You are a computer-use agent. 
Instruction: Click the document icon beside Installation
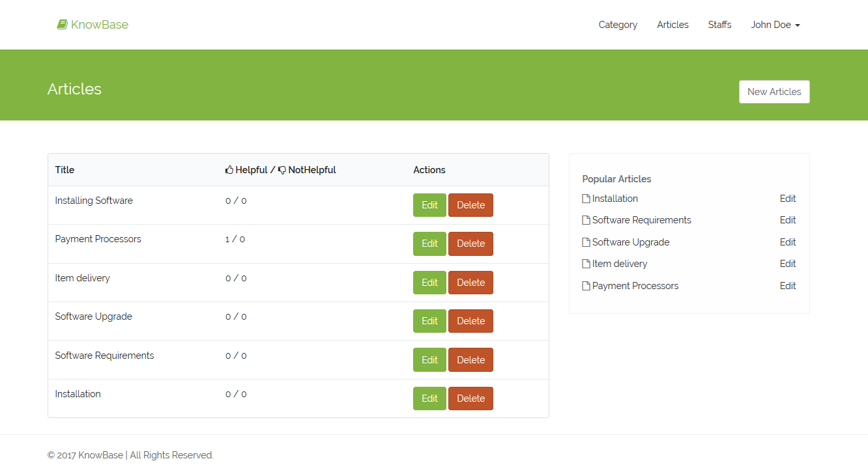pyautogui.click(x=586, y=199)
